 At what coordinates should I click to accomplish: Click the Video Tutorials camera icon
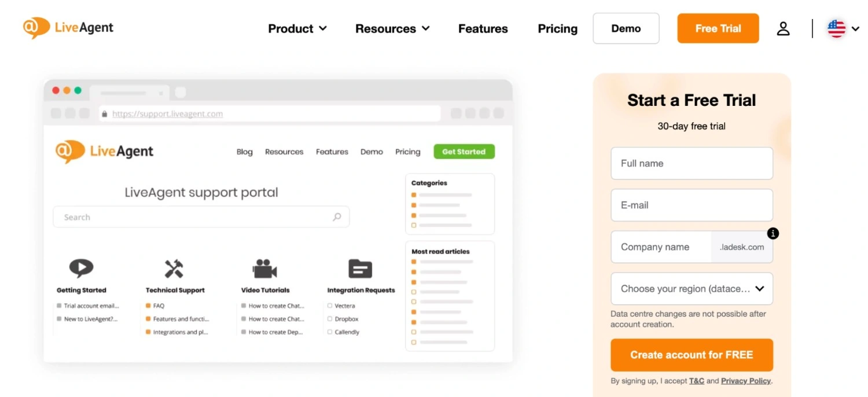264,269
